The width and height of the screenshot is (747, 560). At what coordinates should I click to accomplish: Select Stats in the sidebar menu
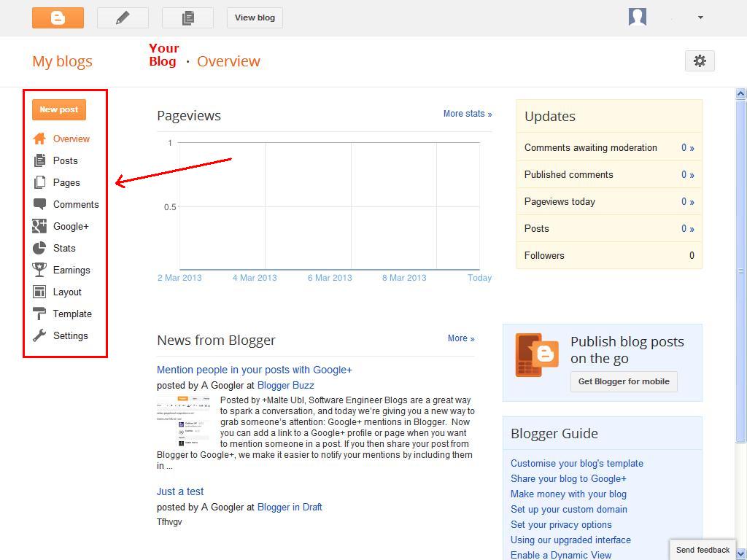tap(64, 249)
